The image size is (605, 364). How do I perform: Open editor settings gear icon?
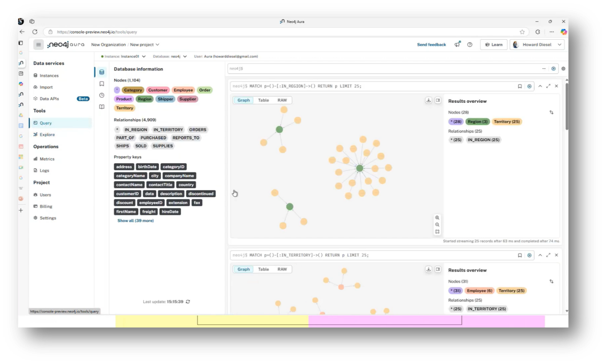563,69
